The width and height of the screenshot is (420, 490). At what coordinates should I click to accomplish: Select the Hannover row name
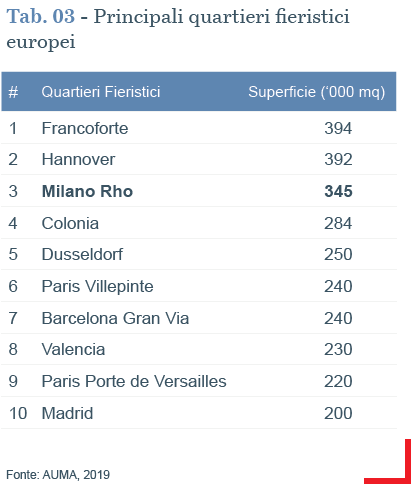pyautogui.click(x=78, y=159)
